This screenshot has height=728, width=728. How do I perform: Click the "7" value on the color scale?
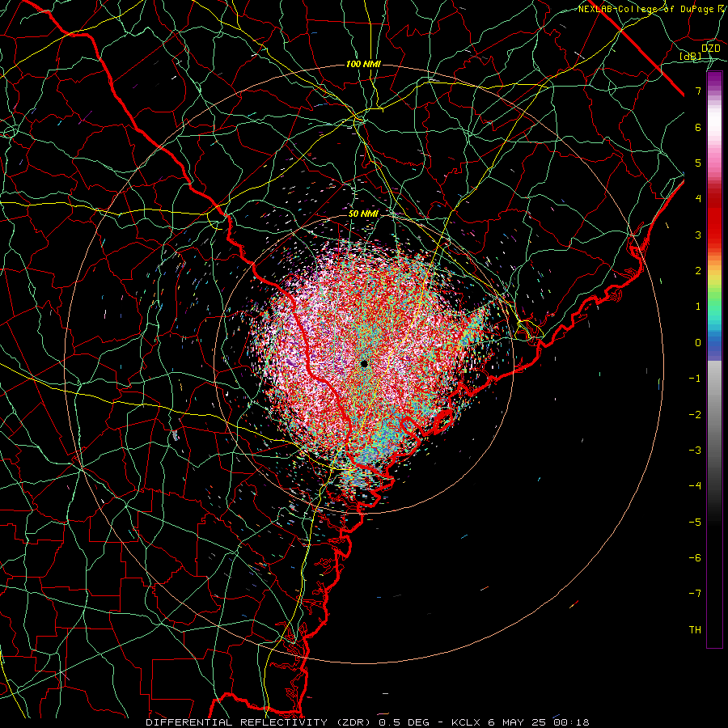point(698,91)
